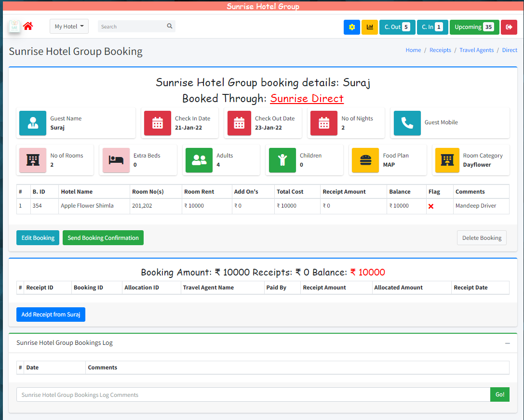Select room numbers 201,202 cell
Image resolution: width=524 pixels, height=420 pixels.
(142, 206)
